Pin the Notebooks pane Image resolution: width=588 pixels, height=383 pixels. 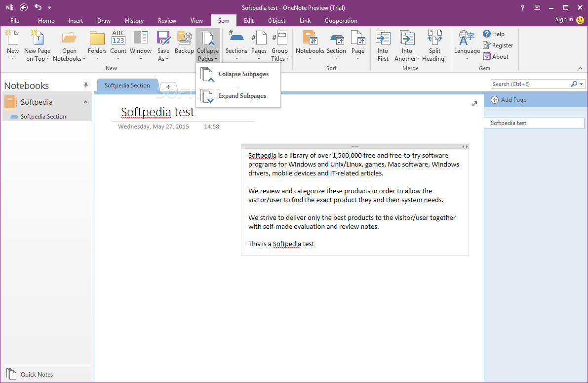point(86,85)
